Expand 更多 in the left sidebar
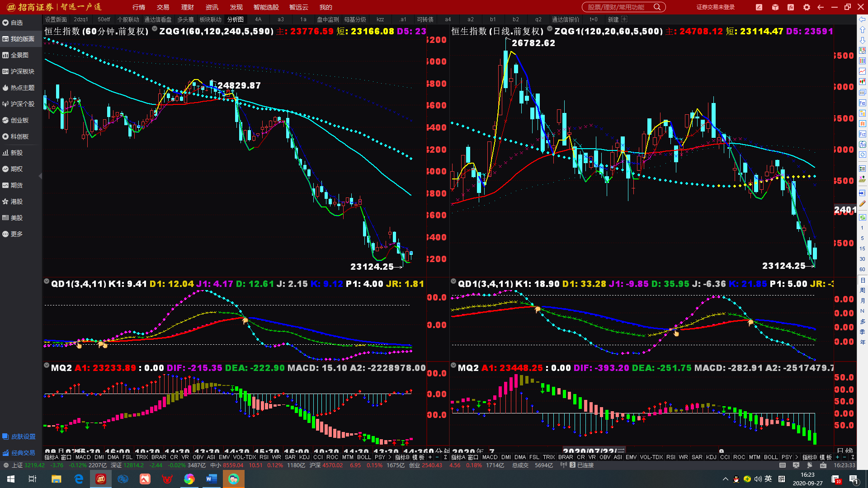This screenshot has width=868, height=488. click(17, 234)
